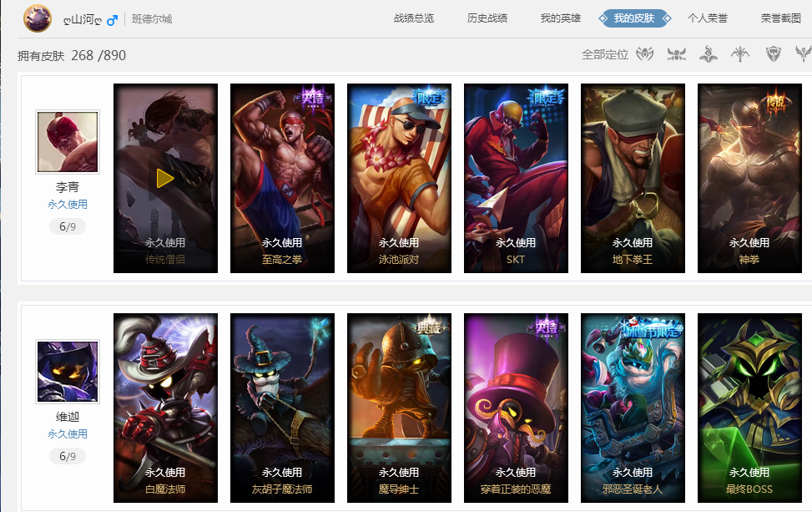This screenshot has width=812, height=512.
Task: Click 永久使用 link under 维迦
Action: [x=68, y=434]
